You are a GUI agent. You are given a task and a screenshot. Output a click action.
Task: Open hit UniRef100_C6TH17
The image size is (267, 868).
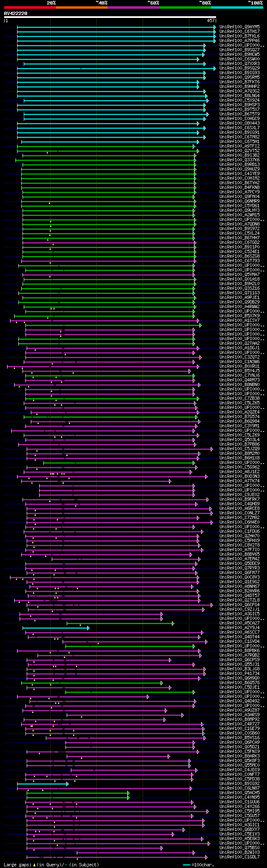click(x=239, y=31)
